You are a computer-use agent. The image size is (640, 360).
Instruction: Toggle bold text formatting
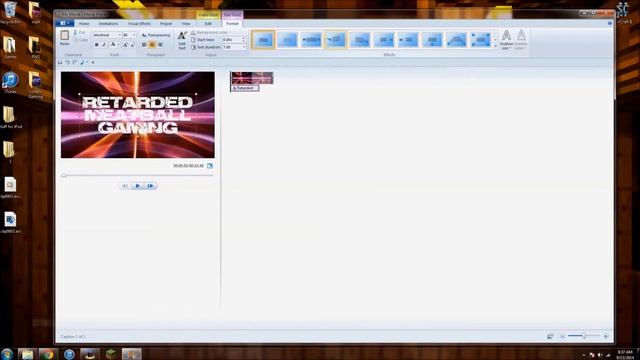[97, 44]
